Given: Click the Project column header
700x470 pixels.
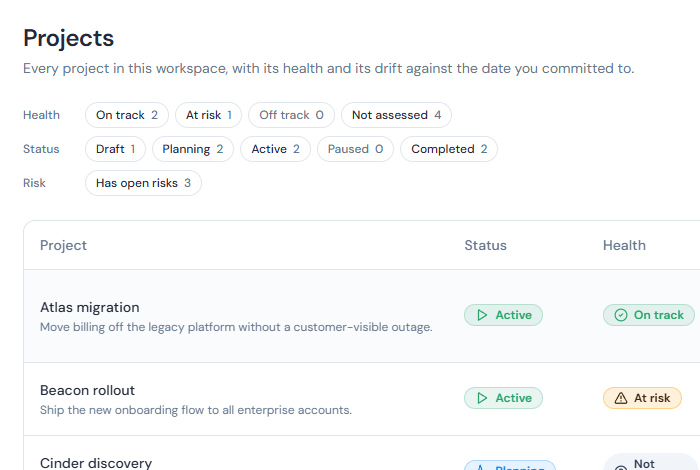Looking at the screenshot, I should [x=63, y=245].
